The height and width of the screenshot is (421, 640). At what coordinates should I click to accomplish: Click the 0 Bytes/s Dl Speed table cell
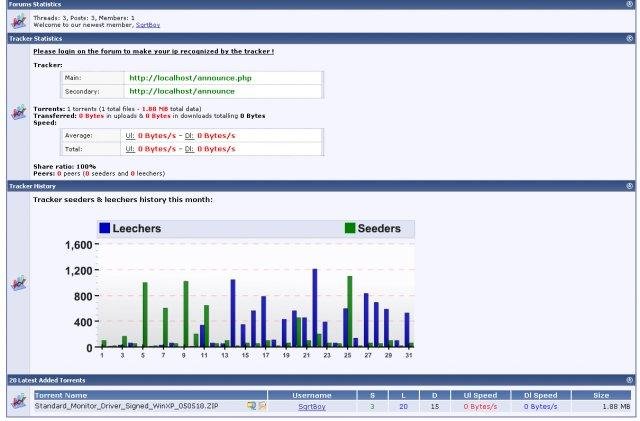[540, 407]
